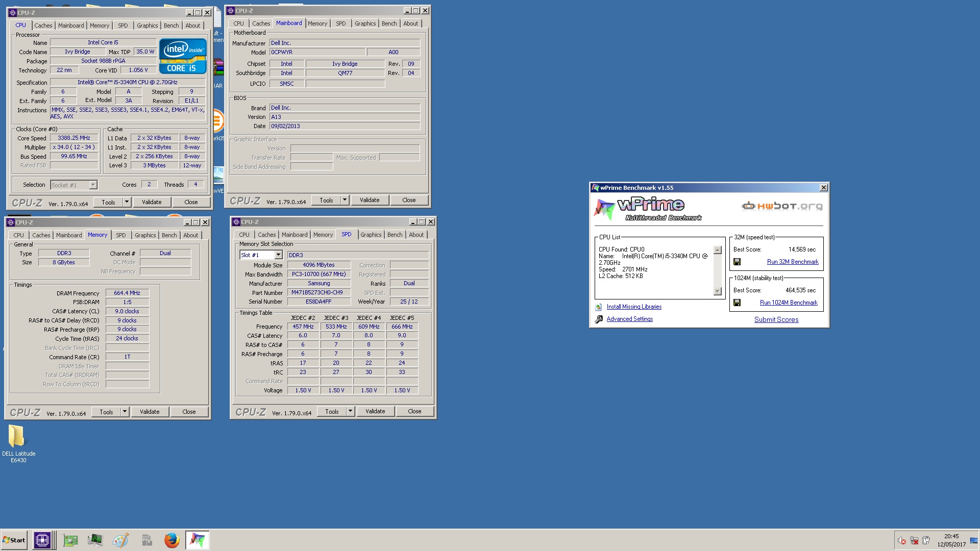Click the DRAM Frequency 664.4 MHz value
Screen dimensions: 980x551
click(127, 293)
